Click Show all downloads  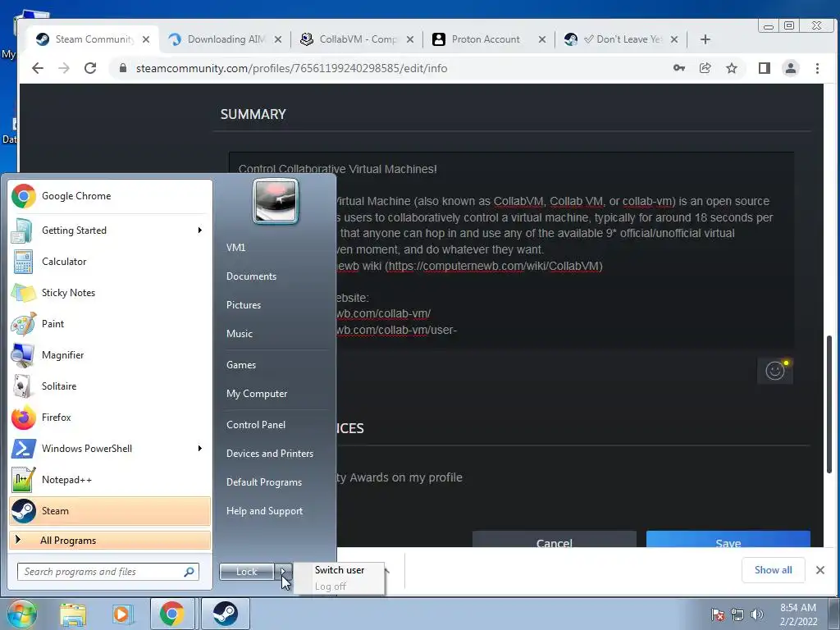tap(773, 570)
